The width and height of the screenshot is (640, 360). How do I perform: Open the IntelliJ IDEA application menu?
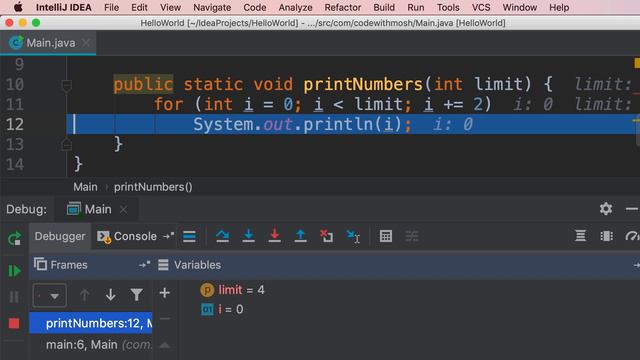click(x=64, y=7)
